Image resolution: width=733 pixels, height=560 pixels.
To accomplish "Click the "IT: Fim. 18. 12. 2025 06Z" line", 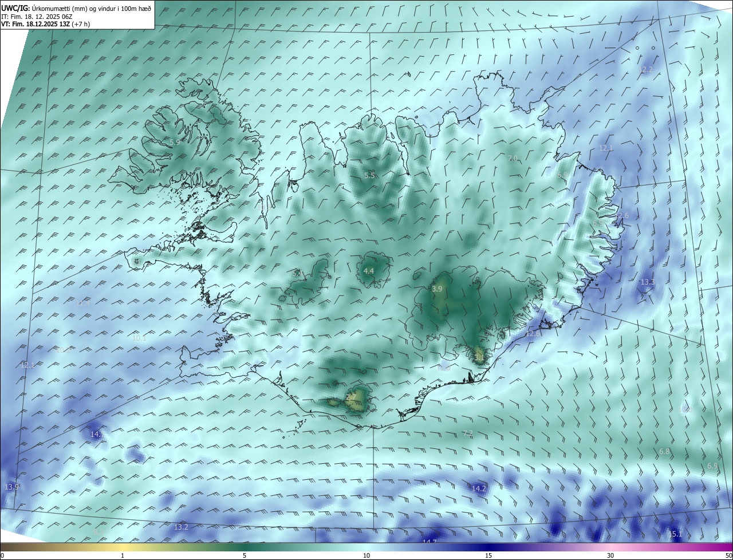I will (36, 17).
